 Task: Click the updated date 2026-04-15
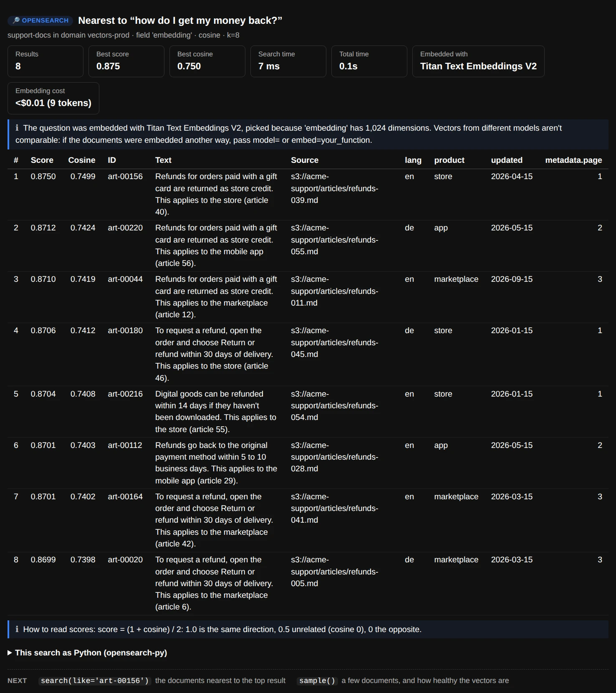pos(512,177)
